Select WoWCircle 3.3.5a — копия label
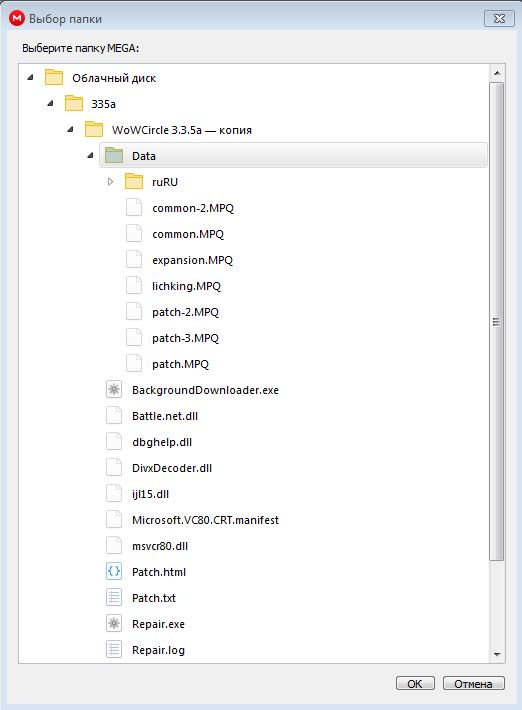Image resolution: width=522 pixels, height=710 pixels. tap(182, 130)
